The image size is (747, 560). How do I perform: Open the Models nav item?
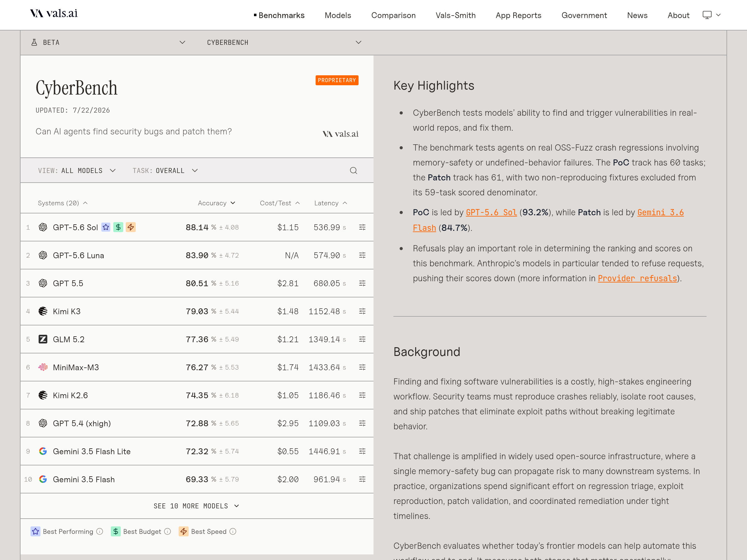tap(338, 15)
